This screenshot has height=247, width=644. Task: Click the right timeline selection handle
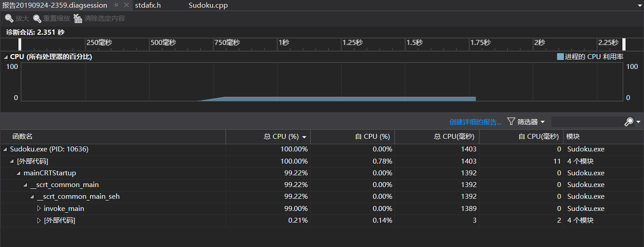click(x=624, y=44)
